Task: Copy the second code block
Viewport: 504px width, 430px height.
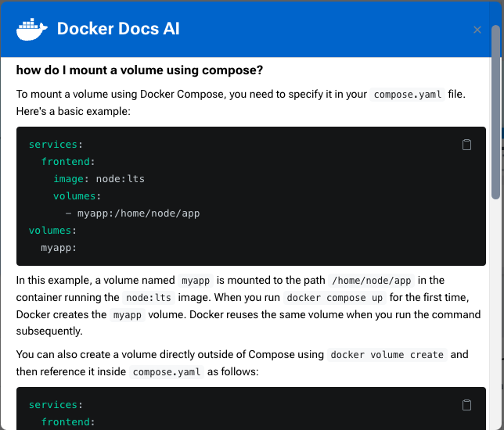Action: (x=466, y=405)
